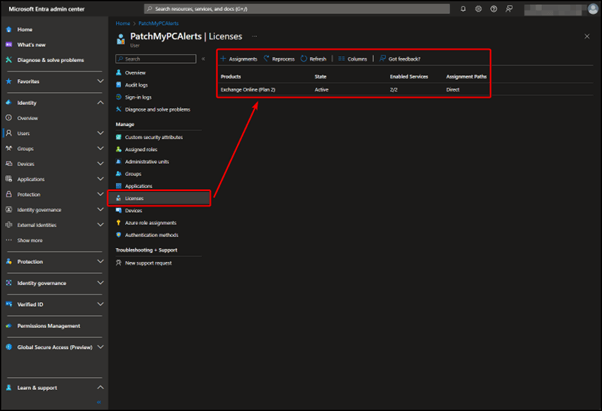This screenshot has width=602, height=411.
Task: Expand the Users chevron under Identity
Action: pyautogui.click(x=100, y=133)
